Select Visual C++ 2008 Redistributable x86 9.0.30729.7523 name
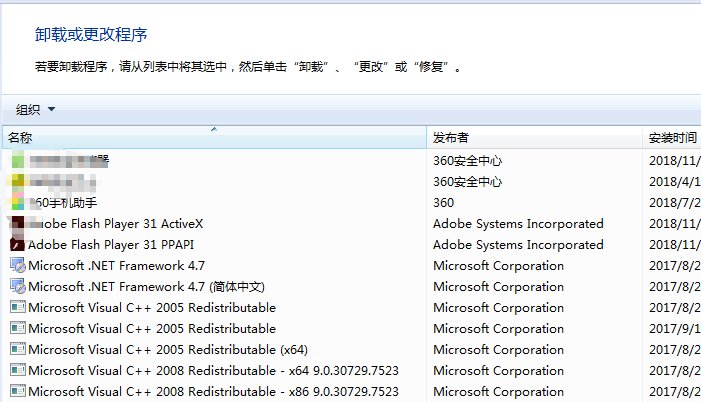This screenshot has height=402, width=701. [214, 392]
